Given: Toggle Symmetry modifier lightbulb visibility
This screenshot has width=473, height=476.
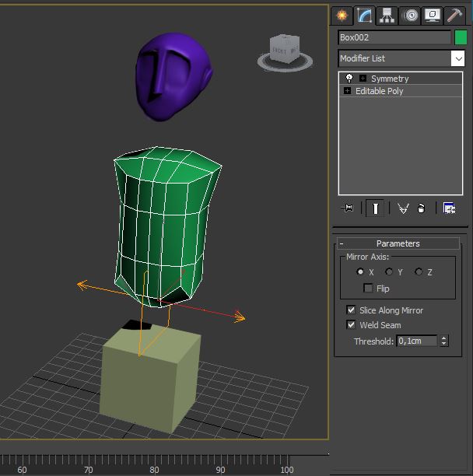Looking at the screenshot, I should coord(349,79).
